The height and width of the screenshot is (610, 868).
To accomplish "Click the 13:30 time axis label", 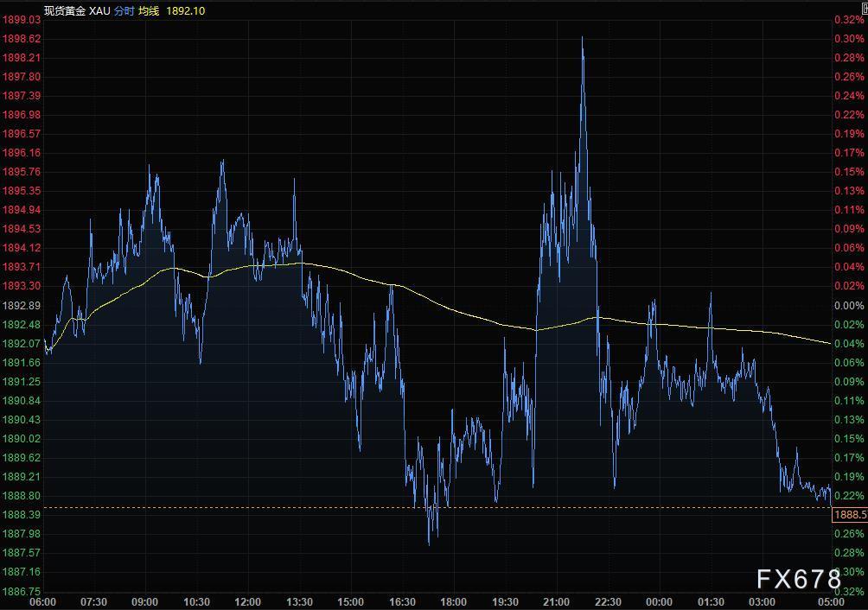I will pos(299,602).
